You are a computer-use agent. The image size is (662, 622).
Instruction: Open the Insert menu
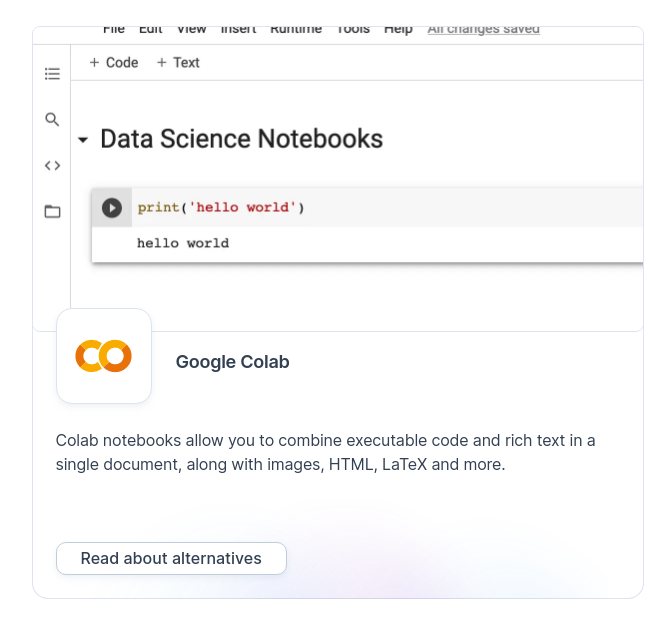tap(238, 30)
